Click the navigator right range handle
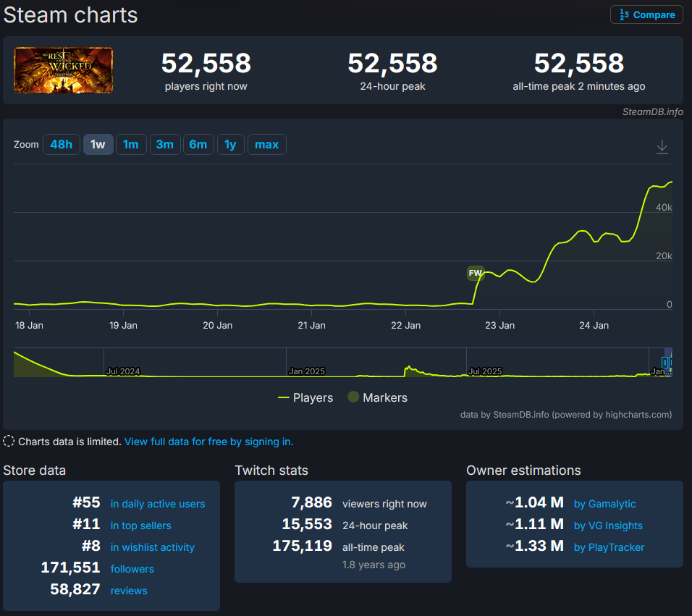The height and width of the screenshot is (616, 692). (671, 362)
